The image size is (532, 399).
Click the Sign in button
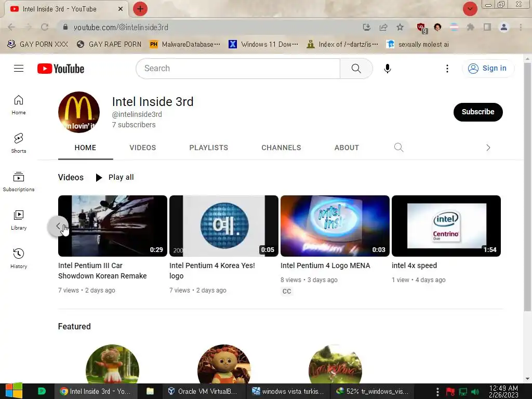[x=488, y=68]
